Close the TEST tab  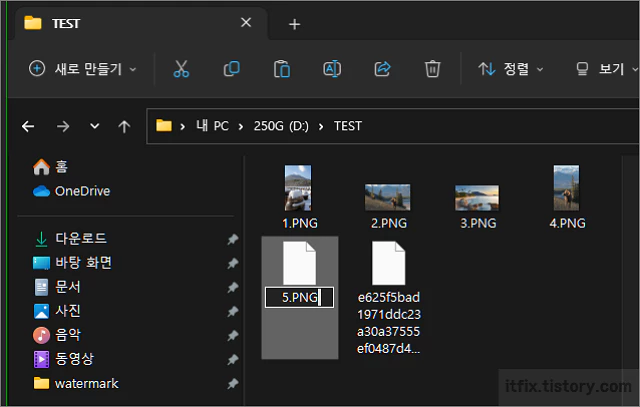pyautogui.click(x=246, y=22)
